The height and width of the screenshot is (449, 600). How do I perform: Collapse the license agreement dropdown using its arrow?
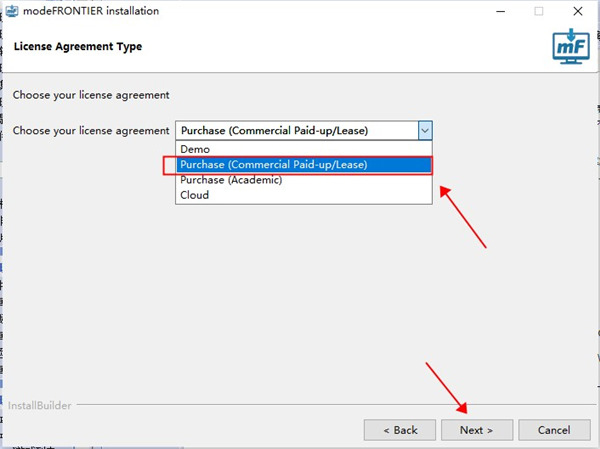(x=425, y=131)
